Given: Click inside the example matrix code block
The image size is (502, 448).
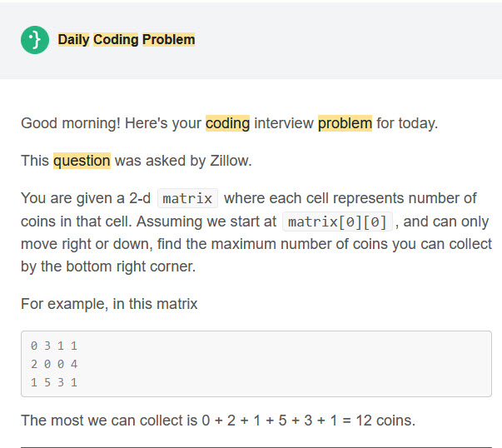Looking at the screenshot, I should click(x=256, y=364).
